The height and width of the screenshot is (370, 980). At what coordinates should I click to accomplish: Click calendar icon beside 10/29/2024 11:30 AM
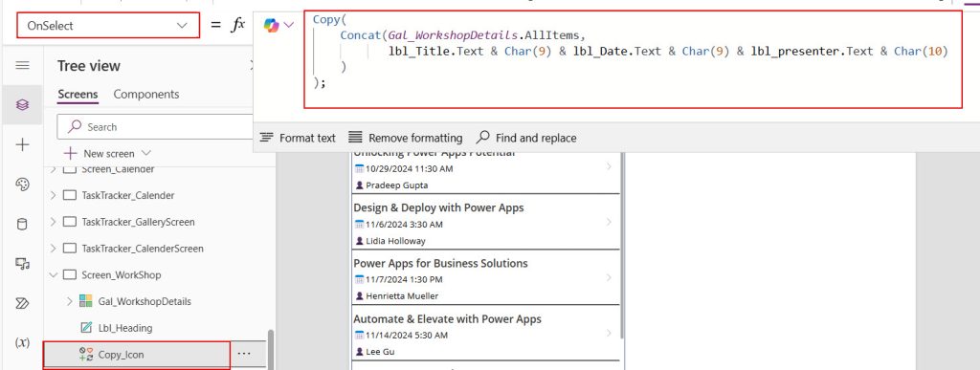pyautogui.click(x=359, y=168)
